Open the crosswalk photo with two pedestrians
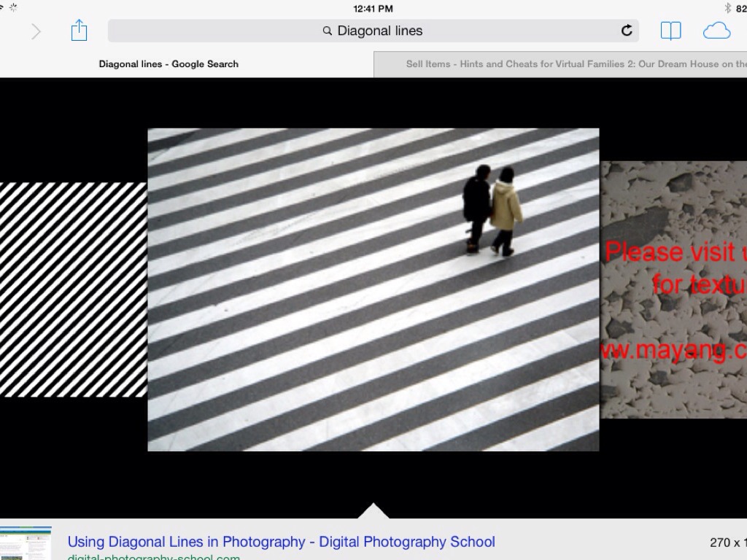The image size is (747, 560). [x=373, y=289]
